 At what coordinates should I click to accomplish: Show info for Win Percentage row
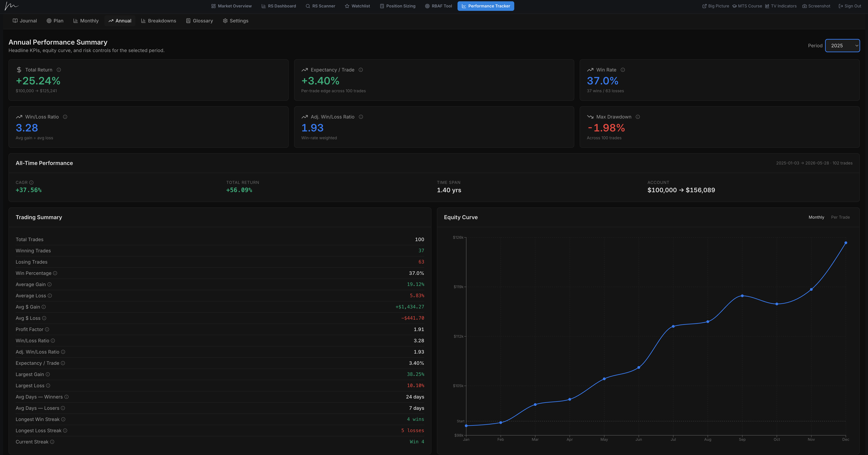(55, 273)
